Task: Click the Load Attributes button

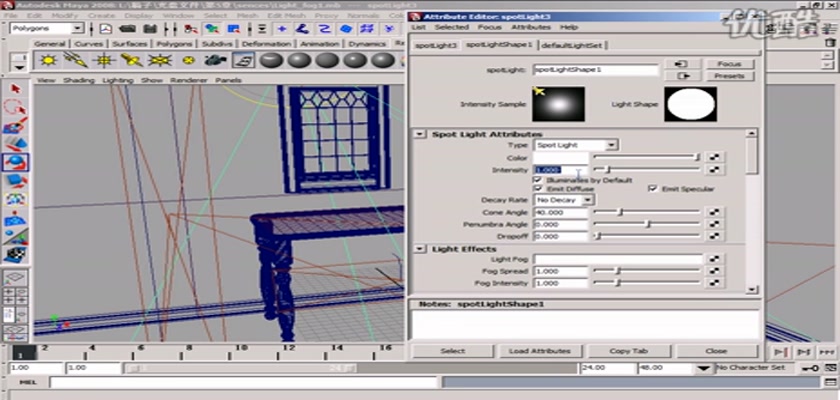Action: point(541,351)
